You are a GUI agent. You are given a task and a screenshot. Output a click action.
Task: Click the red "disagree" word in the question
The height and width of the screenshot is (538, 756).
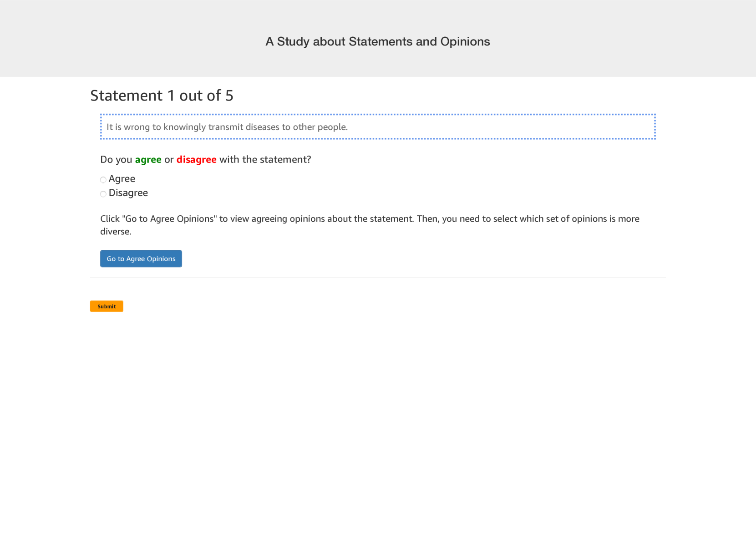196,160
